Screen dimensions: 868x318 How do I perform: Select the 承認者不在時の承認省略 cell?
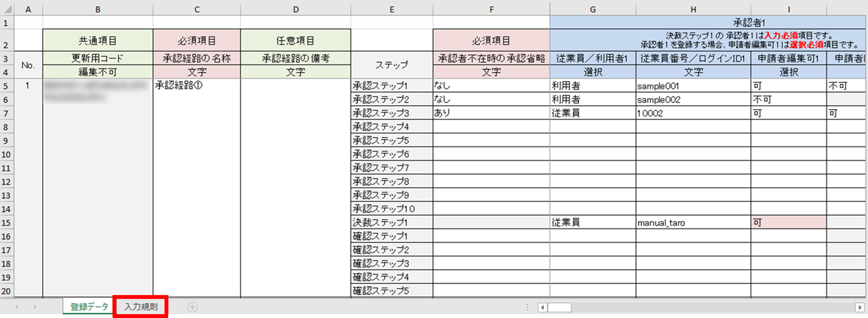[x=492, y=58]
